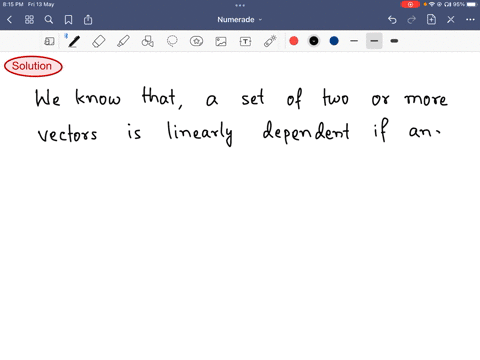Select the Shapes tool
The height and width of the screenshot is (360, 480).
(x=147, y=41)
